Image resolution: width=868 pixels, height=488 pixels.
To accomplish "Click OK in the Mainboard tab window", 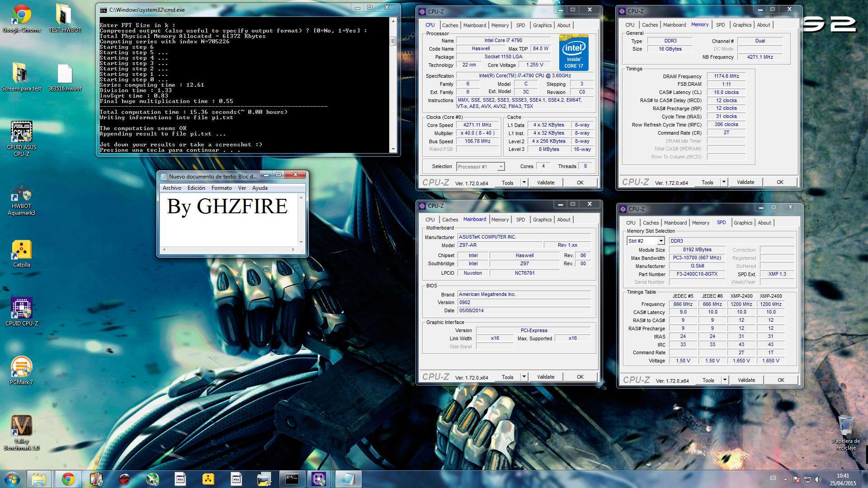I will [580, 377].
